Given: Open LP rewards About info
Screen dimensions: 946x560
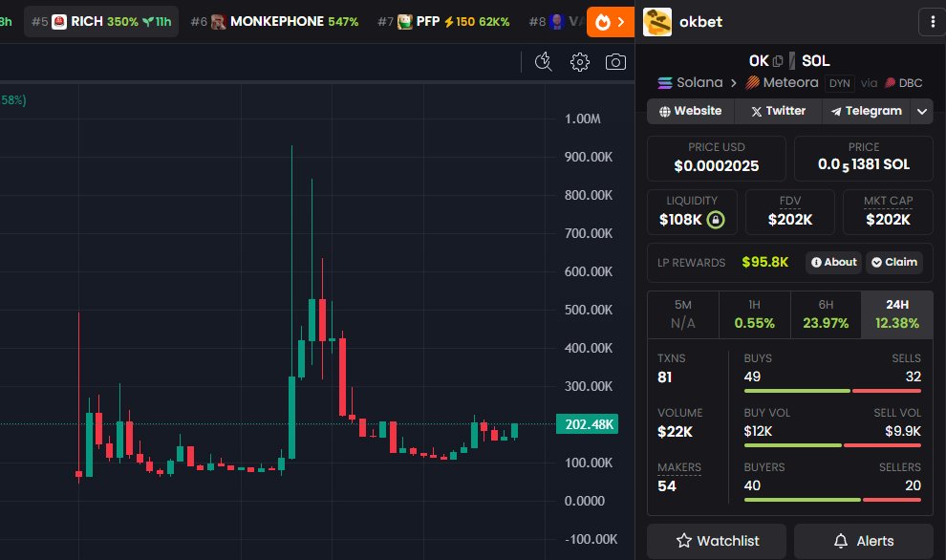Looking at the screenshot, I should (834, 262).
